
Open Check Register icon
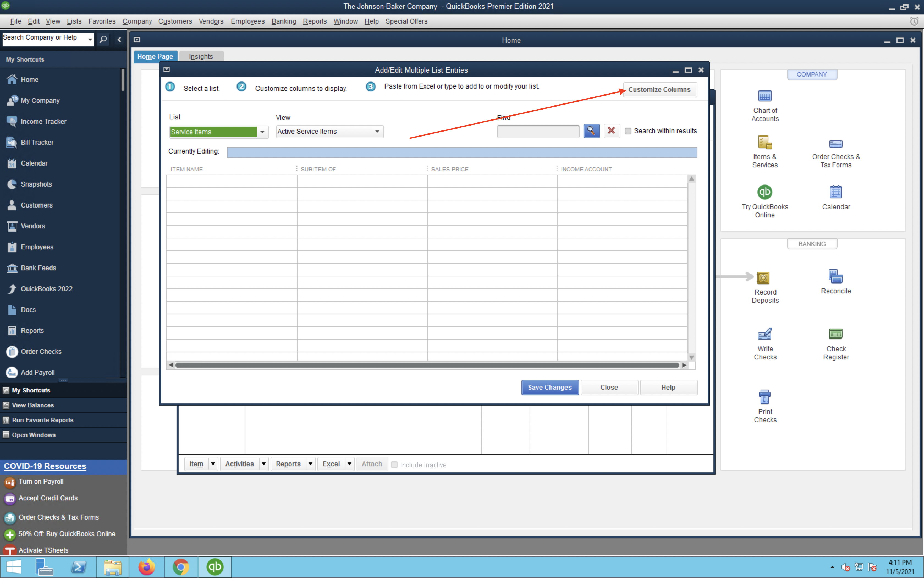tap(836, 334)
